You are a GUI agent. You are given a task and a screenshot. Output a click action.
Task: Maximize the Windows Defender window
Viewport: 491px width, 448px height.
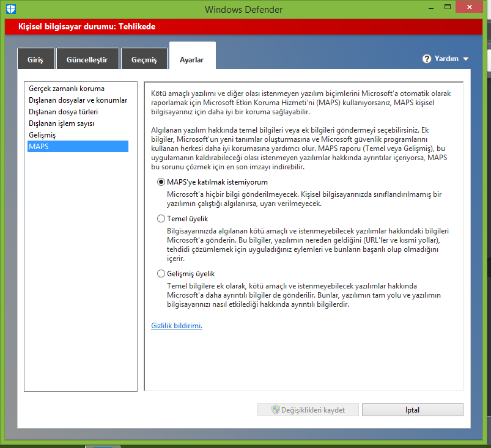tap(448, 7)
